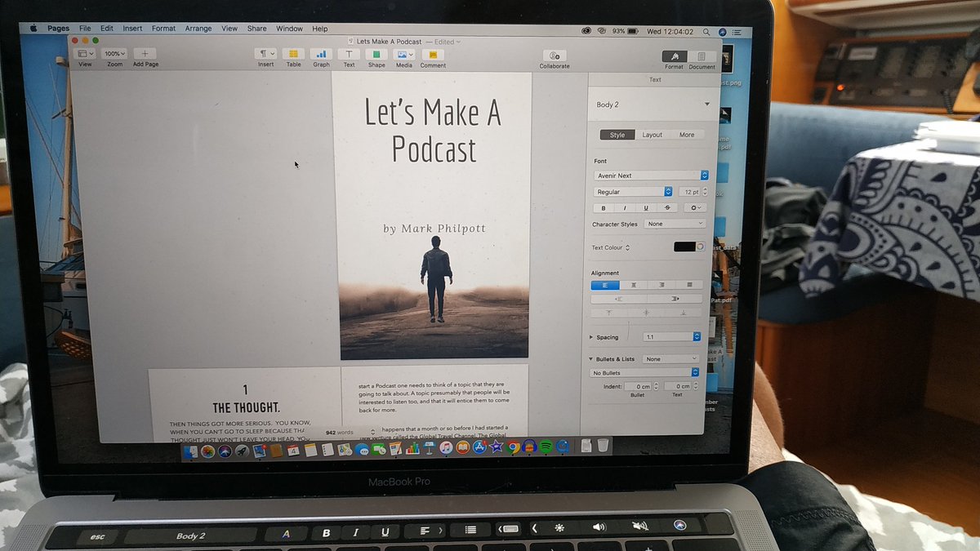The height and width of the screenshot is (551, 980).
Task: Switch to the Layout tab
Action: pyautogui.click(x=653, y=135)
